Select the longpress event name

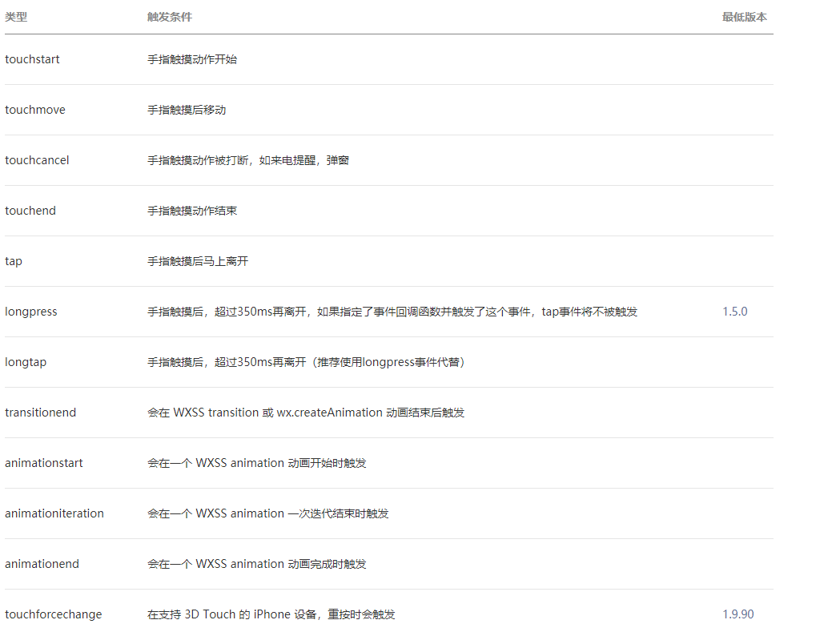pos(31,312)
